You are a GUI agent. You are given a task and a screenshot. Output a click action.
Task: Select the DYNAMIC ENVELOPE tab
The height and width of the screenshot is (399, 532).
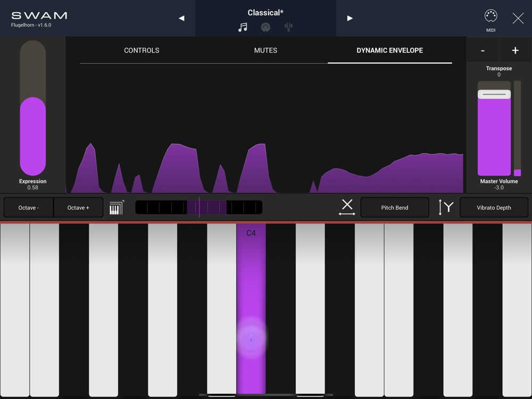pyautogui.click(x=389, y=51)
